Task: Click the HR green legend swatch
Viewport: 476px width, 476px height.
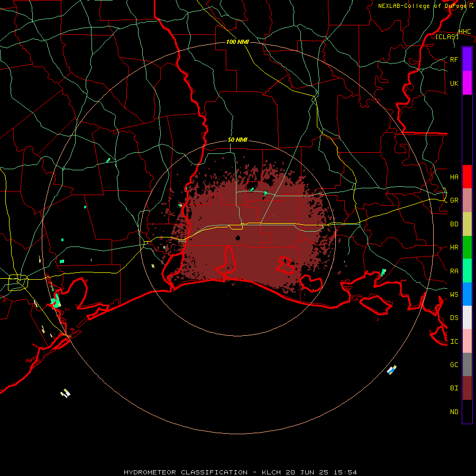Action: point(467,248)
